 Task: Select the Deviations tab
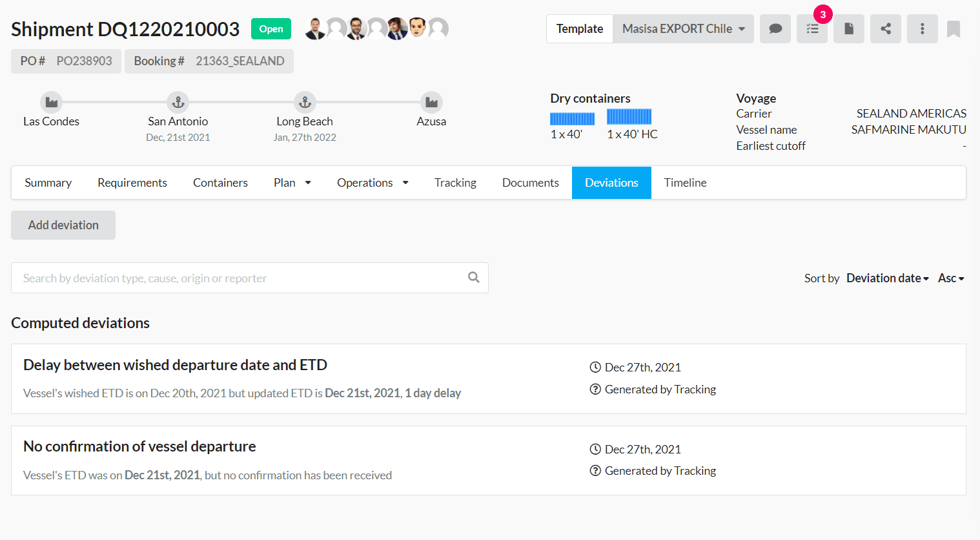click(x=611, y=183)
